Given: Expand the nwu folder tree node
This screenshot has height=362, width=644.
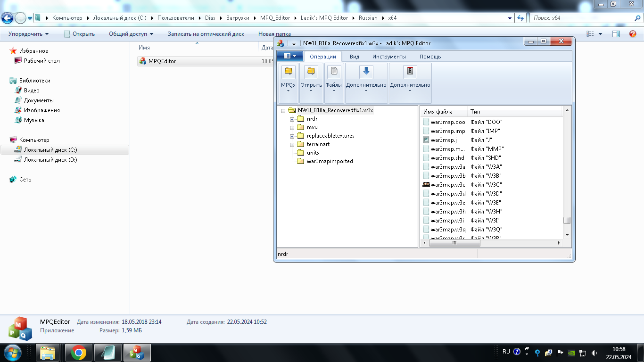Looking at the screenshot, I should 292,128.
